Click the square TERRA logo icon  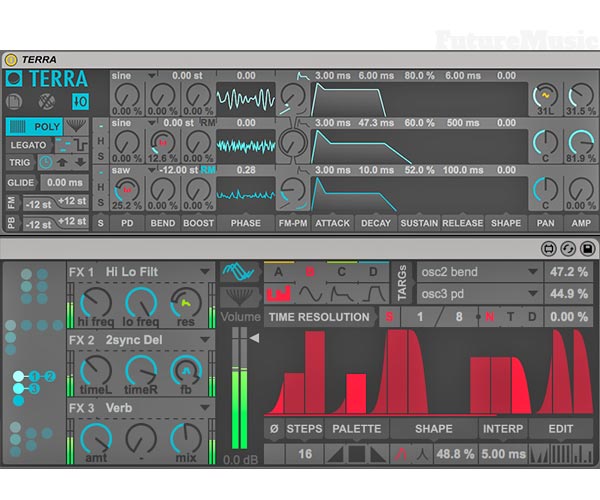tap(14, 78)
